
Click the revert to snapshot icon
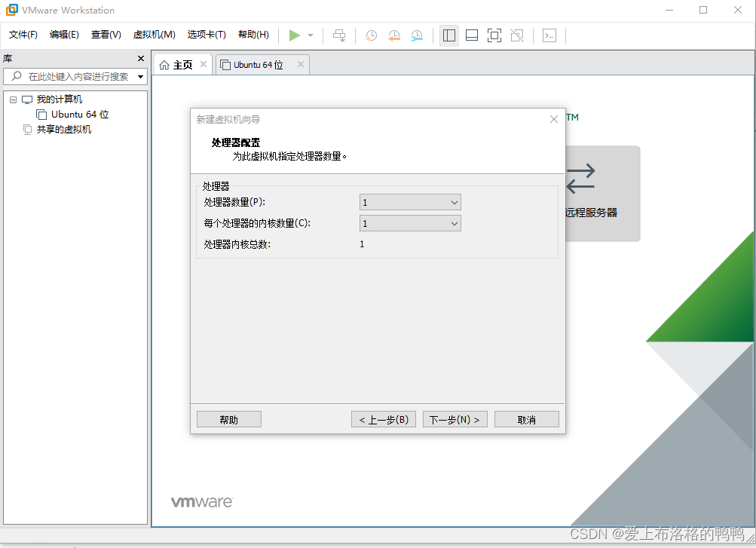[x=394, y=35]
